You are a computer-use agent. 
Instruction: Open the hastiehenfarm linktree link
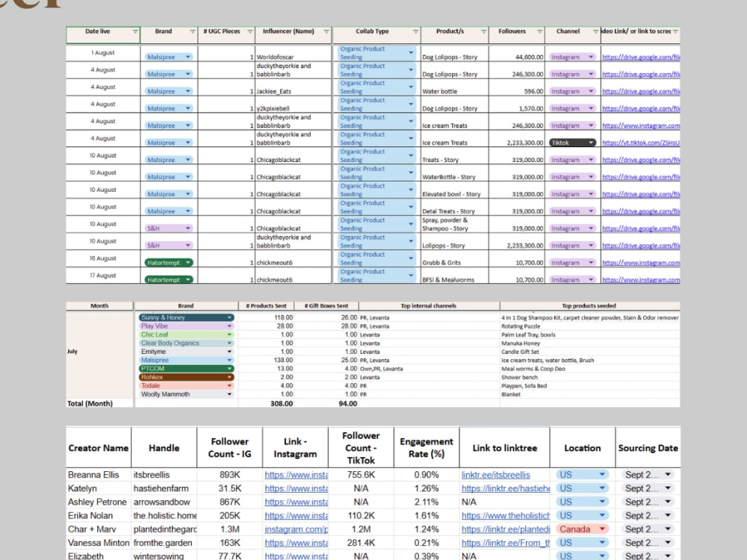click(x=506, y=488)
